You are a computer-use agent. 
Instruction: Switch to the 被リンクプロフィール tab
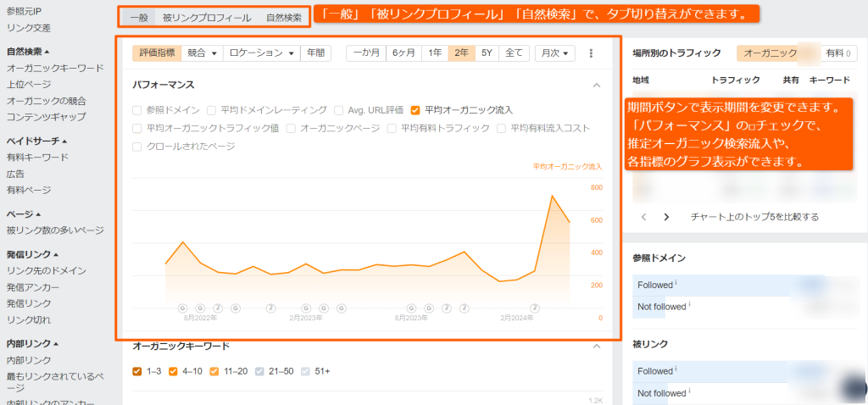(x=207, y=17)
